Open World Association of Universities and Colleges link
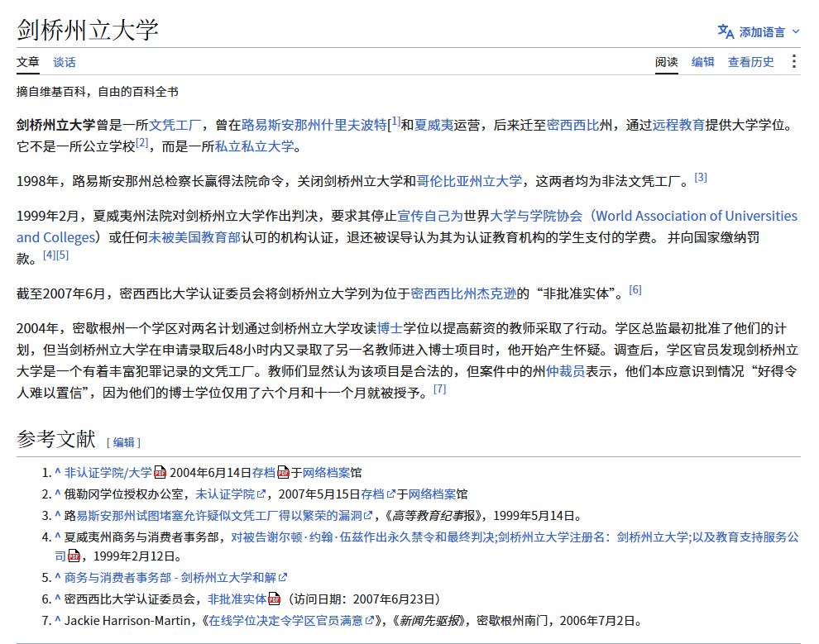This screenshot has width=819, height=644. 697,216
